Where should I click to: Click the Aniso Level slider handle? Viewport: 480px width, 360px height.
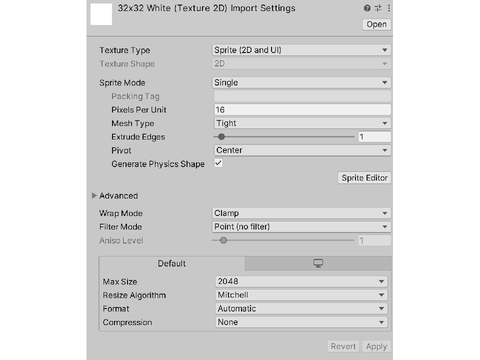pyautogui.click(x=223, y=240)
